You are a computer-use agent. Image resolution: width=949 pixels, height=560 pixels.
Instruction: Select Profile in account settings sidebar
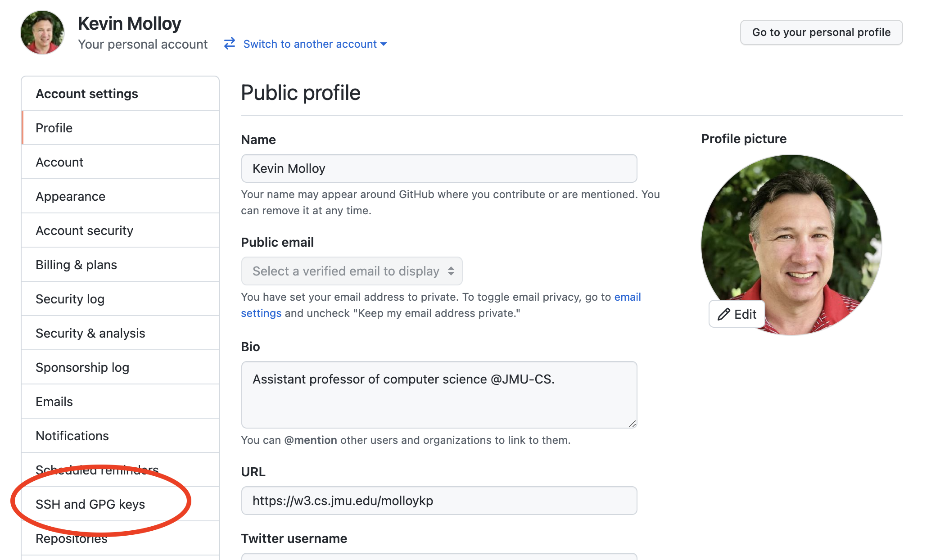coord(54,128)
